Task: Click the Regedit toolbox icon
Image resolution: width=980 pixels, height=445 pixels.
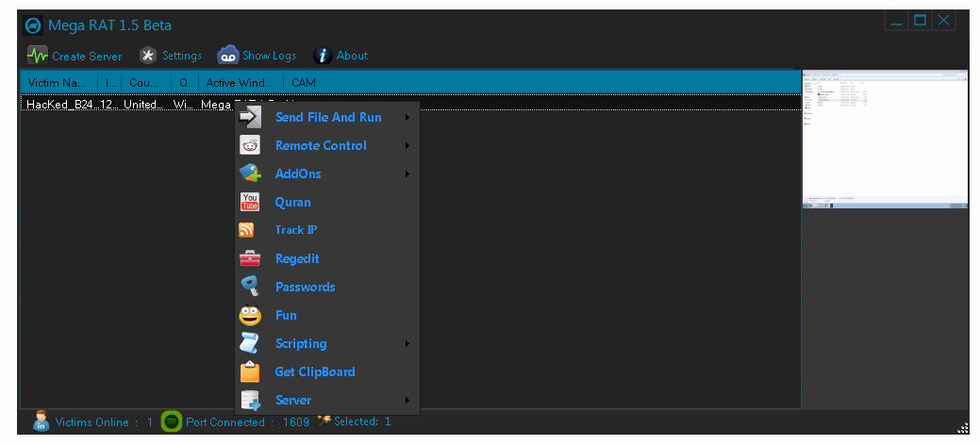Action: [x=250, y=258]
